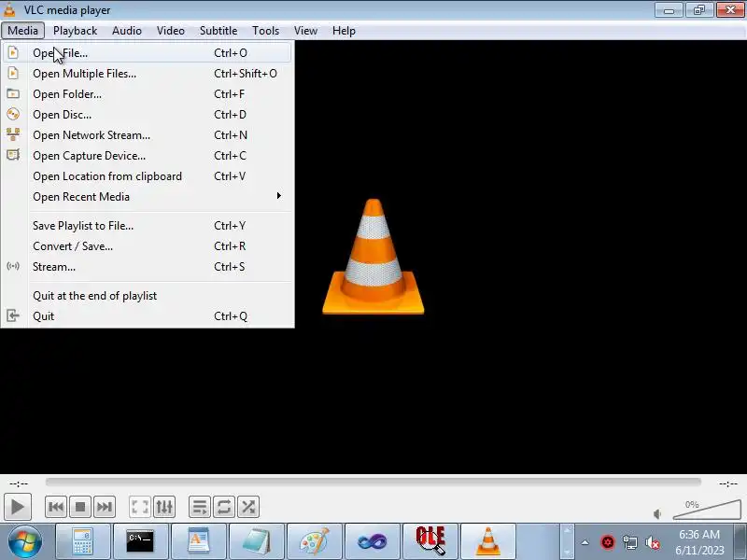The image size is (747, 560).
Task: Click the remaining time label right
Action: pyautogui.click(x=728, y=483)
